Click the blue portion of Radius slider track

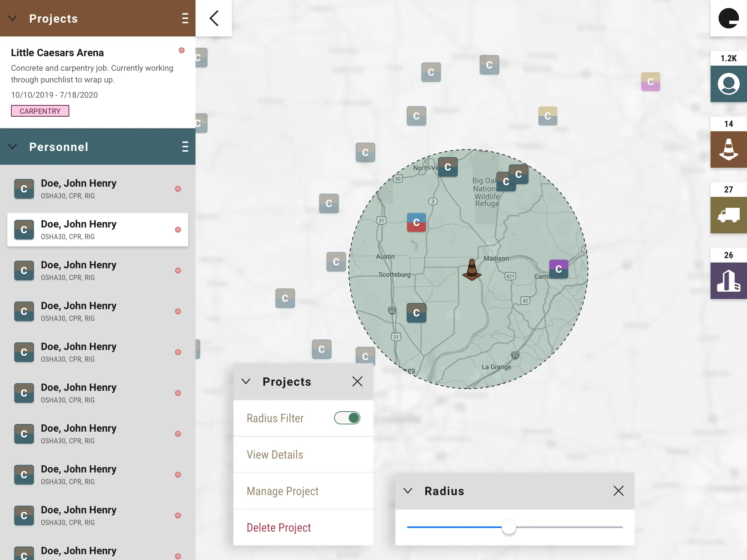pos(454,527)
